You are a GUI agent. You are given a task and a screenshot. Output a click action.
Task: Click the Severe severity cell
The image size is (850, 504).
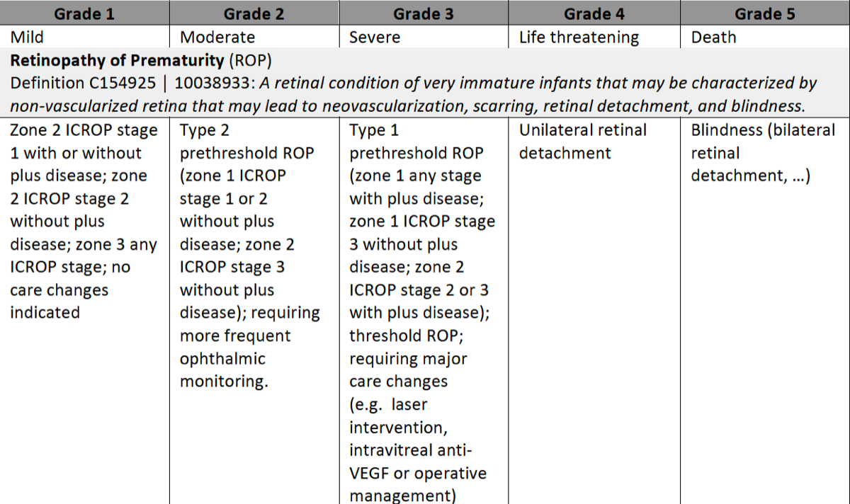[x=374, y=37]
